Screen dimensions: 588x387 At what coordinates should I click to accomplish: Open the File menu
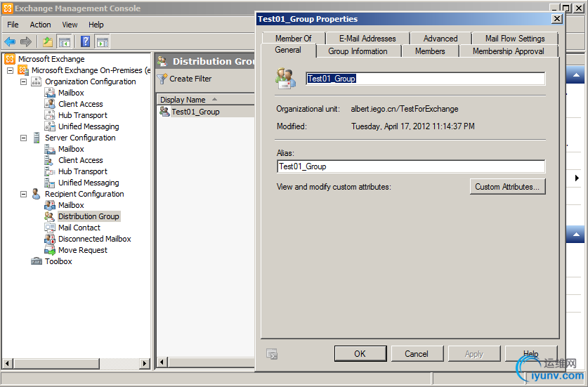point(13,25)
